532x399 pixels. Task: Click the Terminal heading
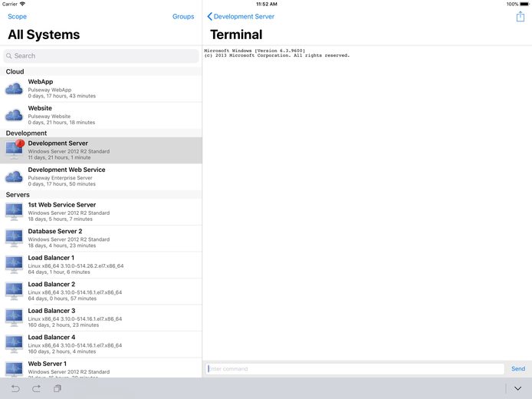pyautogui.click(x=236, y=35)
